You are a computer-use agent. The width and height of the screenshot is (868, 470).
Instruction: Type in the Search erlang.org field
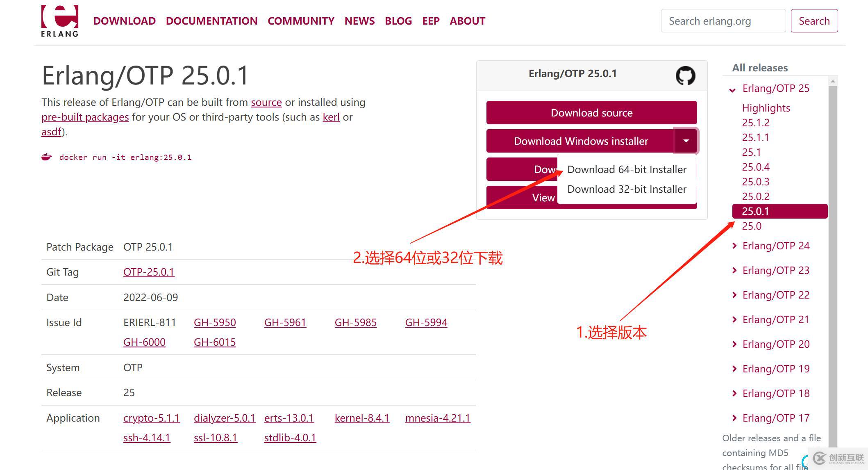coord(723,21)
